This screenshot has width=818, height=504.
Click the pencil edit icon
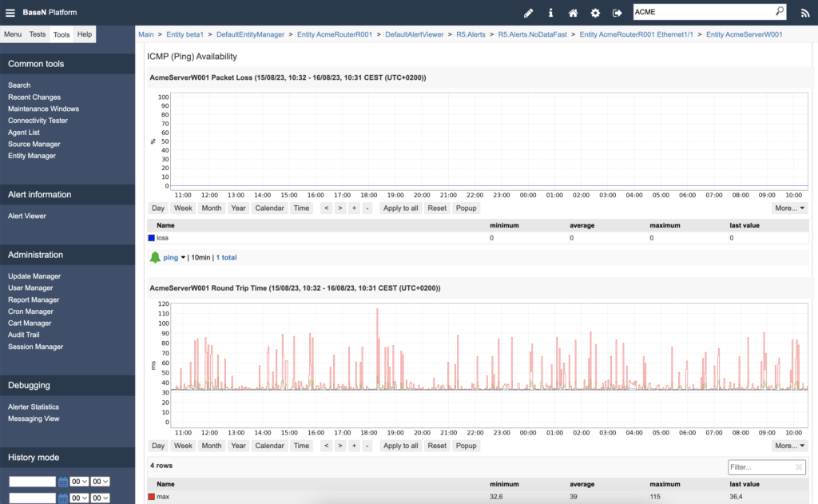coord(529,13)
